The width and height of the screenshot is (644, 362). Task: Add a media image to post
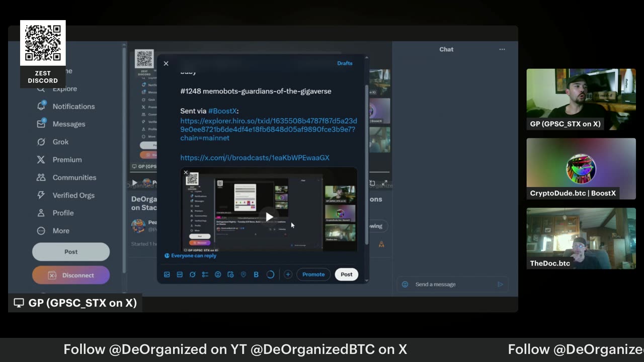167,275
